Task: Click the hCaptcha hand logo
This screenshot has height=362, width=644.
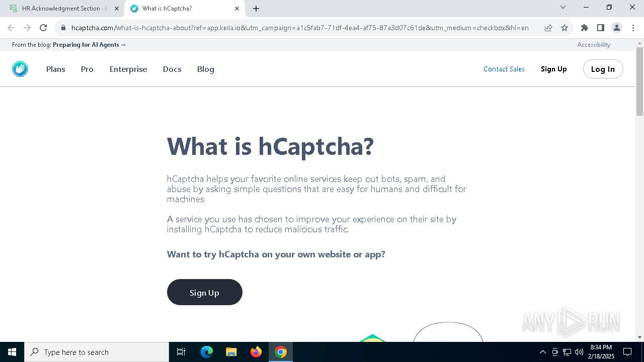Action: click(x=20, y=69)
